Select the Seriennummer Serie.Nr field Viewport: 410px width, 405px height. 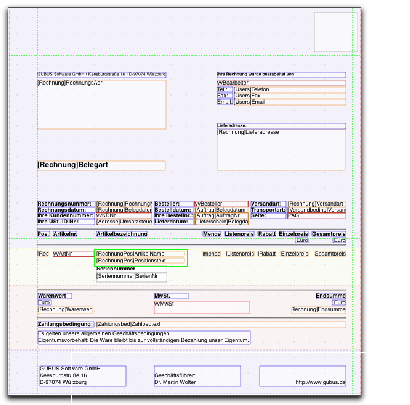[x=131, y=276]
